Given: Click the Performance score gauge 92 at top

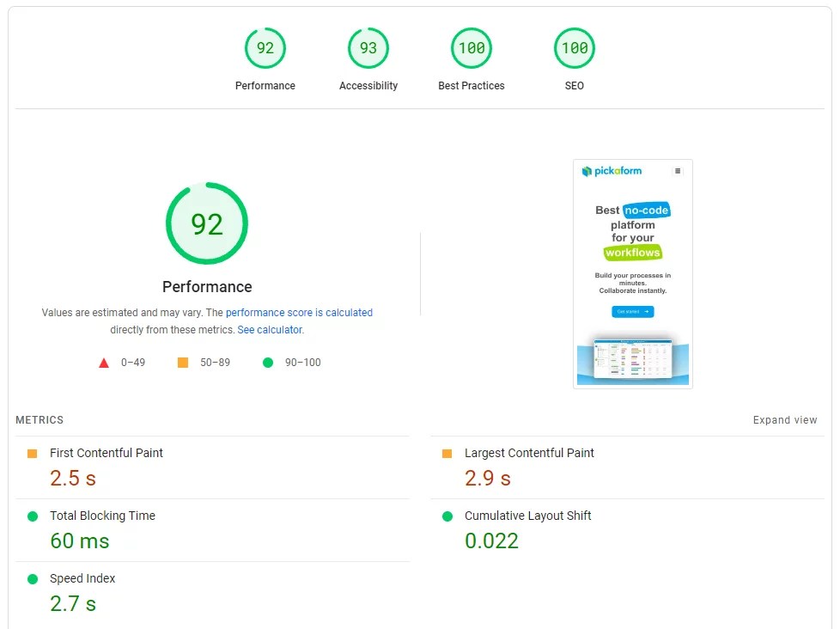Looking at the screenshot, I should pyautogui.click(x=265, y=48).
